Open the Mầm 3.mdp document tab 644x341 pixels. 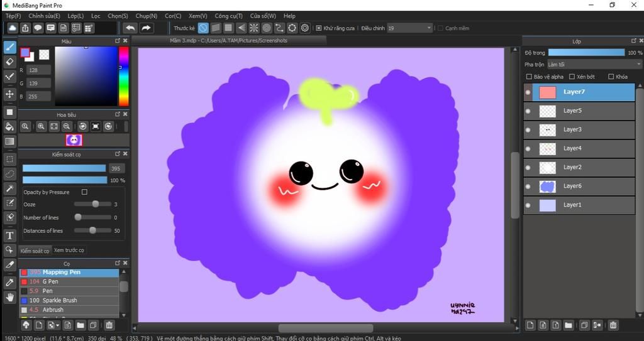[229, 41]
